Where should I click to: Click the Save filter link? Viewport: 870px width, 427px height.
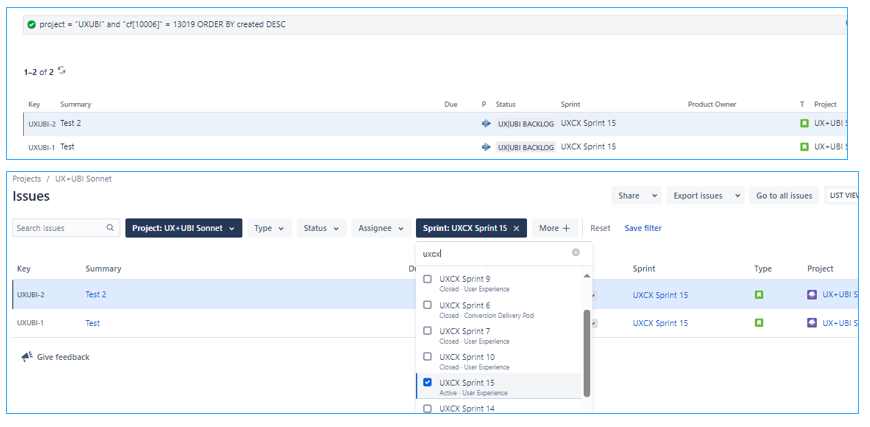click(x=643, y=228)
